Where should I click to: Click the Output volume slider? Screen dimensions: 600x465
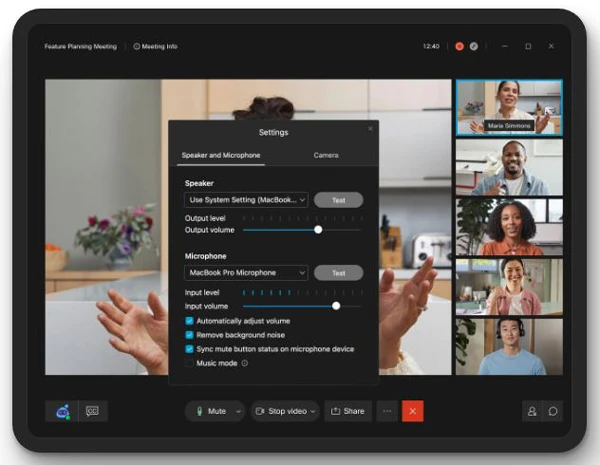(x=301, y=229)
